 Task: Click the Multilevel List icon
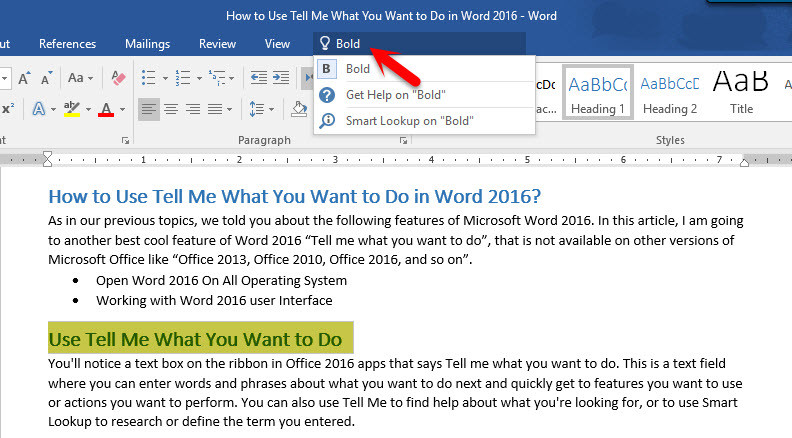[217, 78]
